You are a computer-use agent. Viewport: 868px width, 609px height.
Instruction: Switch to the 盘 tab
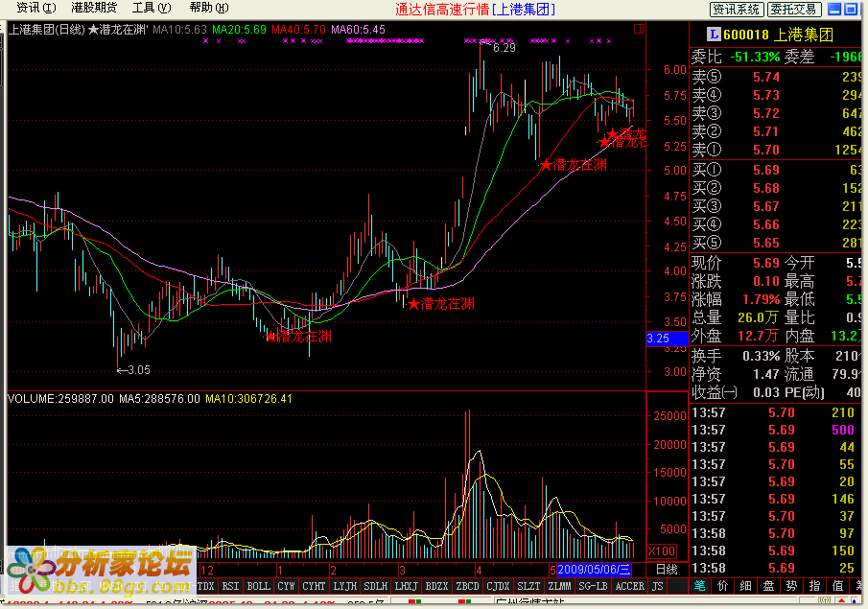pos(769,586)
